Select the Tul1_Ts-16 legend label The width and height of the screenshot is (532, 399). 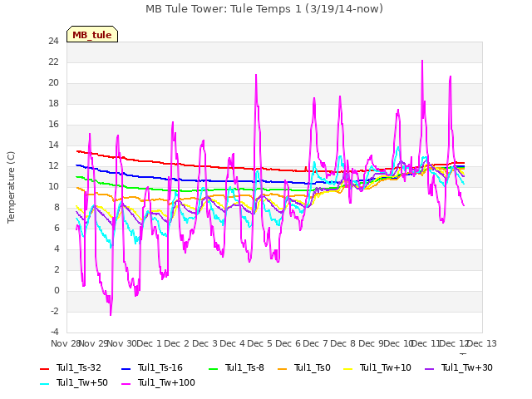click(x=160, y=367)
